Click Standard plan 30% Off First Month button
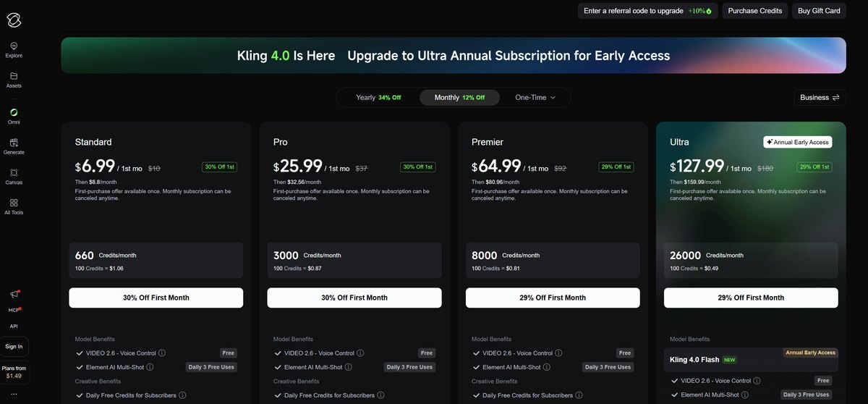This screenshot has width=868, height=404. tap(156, 298)
